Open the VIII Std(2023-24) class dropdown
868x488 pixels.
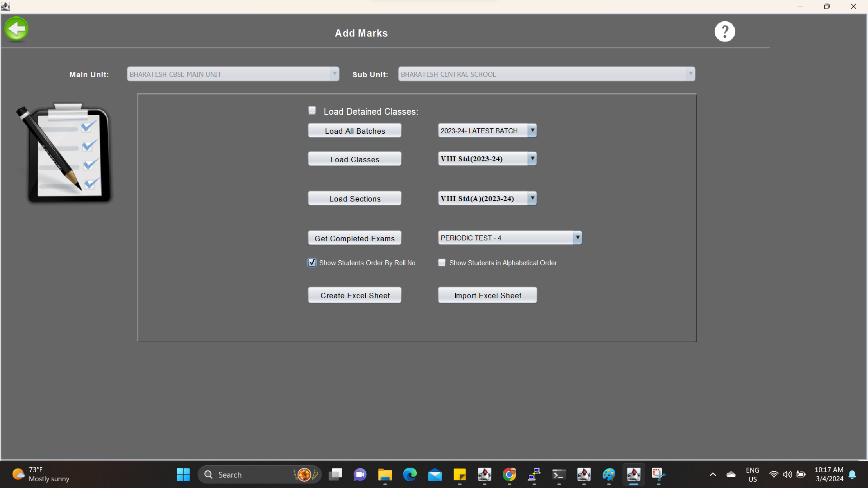click(532, 159)
